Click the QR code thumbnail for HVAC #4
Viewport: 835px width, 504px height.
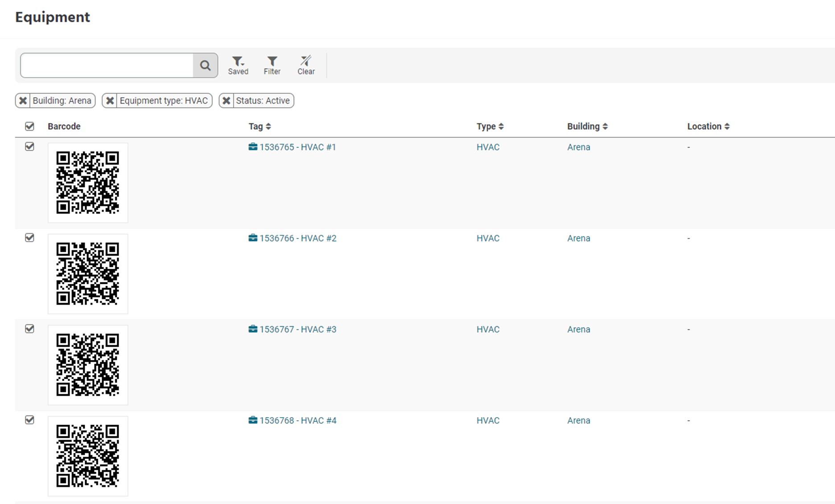[x=88, y=456]
